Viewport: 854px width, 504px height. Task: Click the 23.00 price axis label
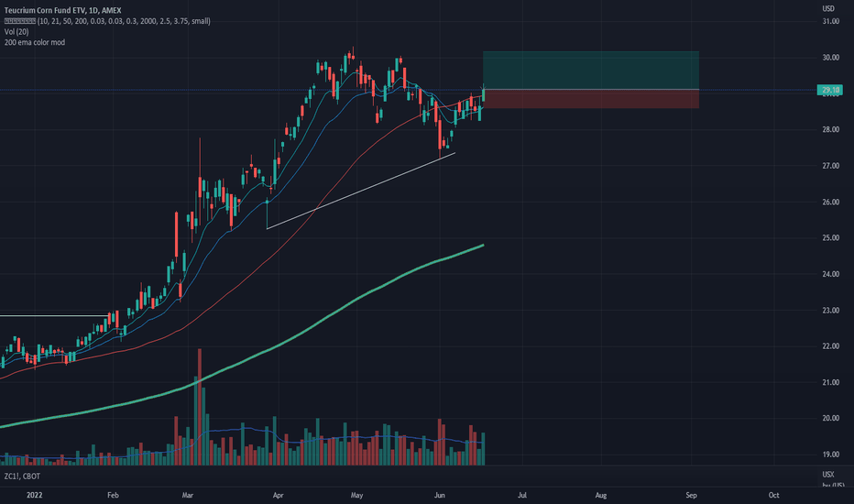pos(830,311)
